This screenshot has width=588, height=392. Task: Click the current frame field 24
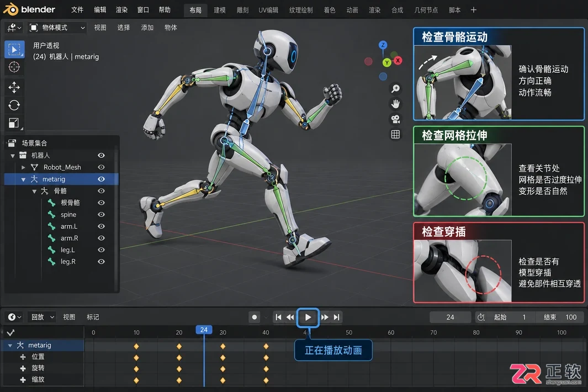[451, 317]
